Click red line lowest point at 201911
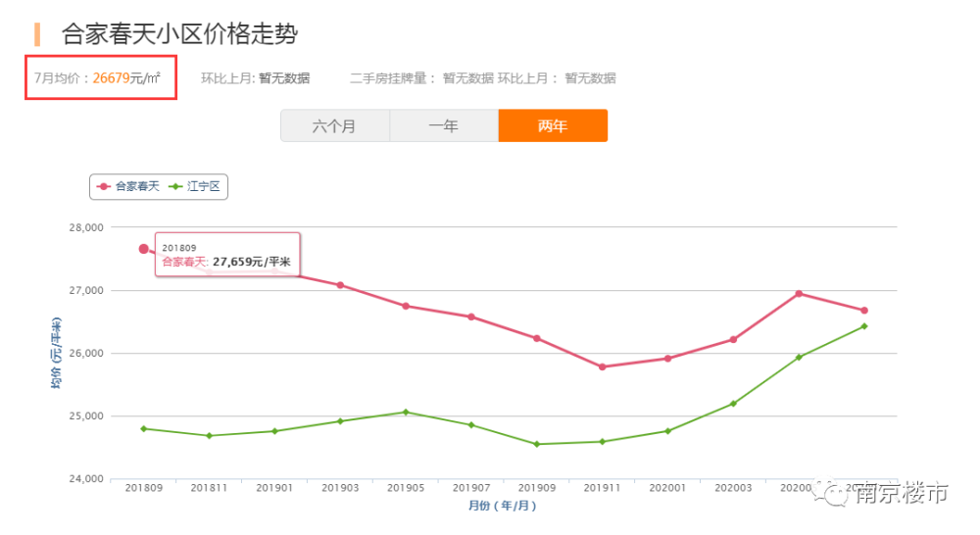 (x=603, y=366)
